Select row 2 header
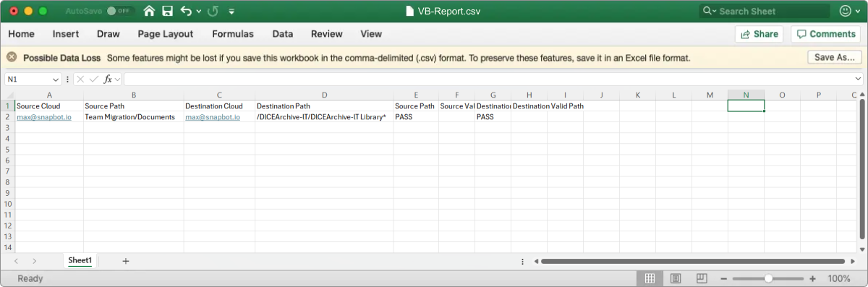This screenshot has height=287, width=868. [x=8, y=116]
